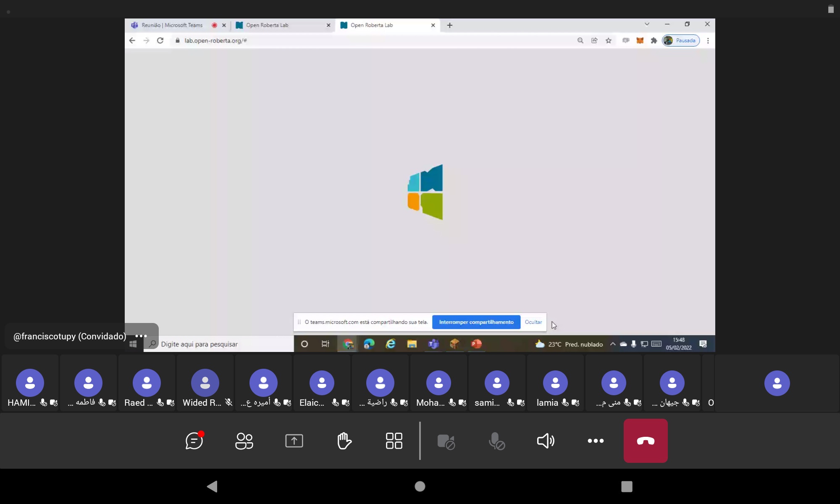This screenshot has width=840, height=504.
Task: Open options for @franciscotupy presenter
Action: [x=141, y=336]
